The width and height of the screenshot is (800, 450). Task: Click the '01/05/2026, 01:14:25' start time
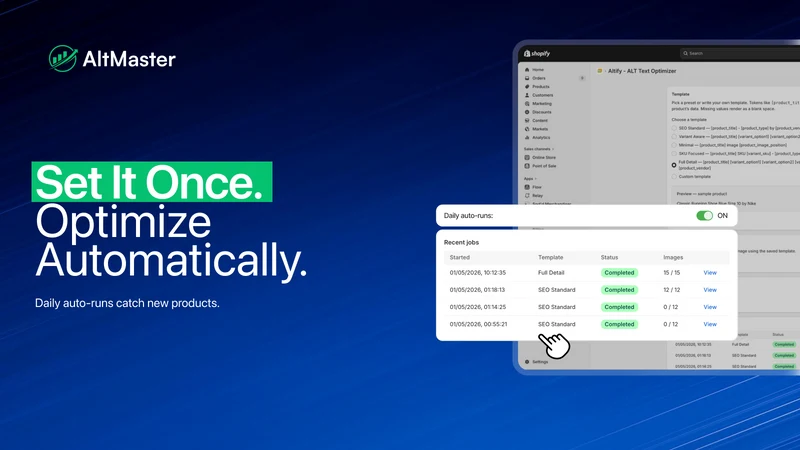tap(478, 307)
